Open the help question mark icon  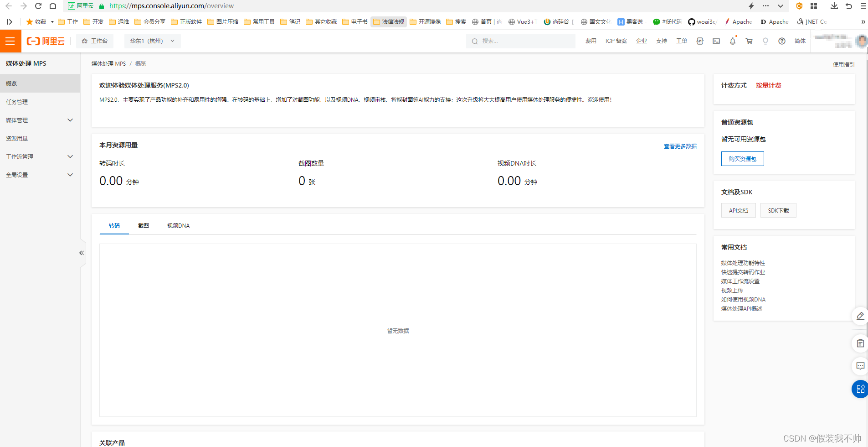pyautogui.click(x=782, y=41)
